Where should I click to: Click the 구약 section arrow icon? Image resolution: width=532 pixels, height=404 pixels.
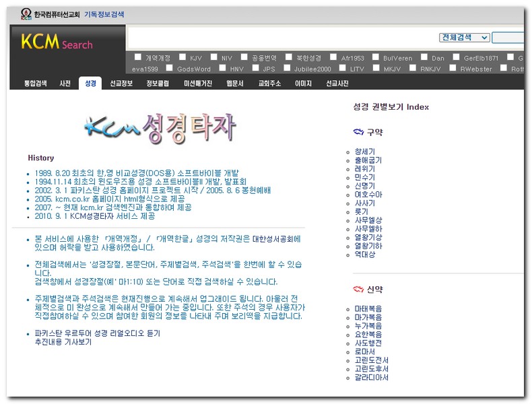pos(358,132)
